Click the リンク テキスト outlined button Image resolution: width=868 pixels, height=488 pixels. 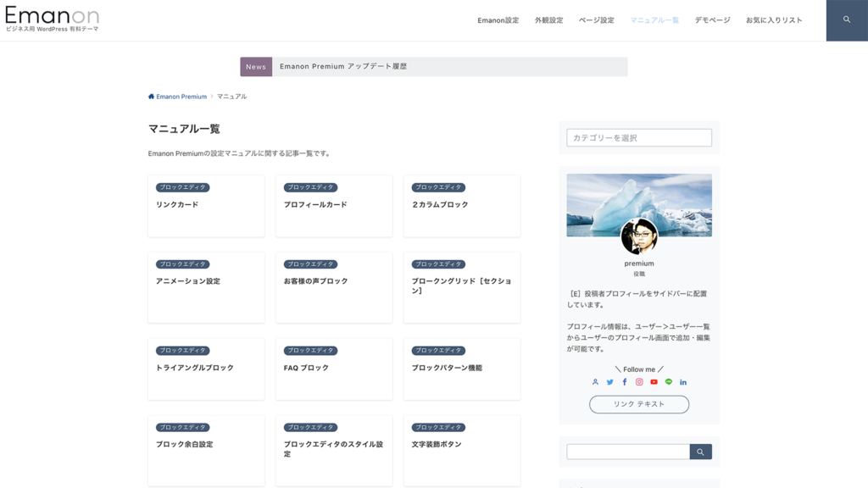click(x=639, y=404)
